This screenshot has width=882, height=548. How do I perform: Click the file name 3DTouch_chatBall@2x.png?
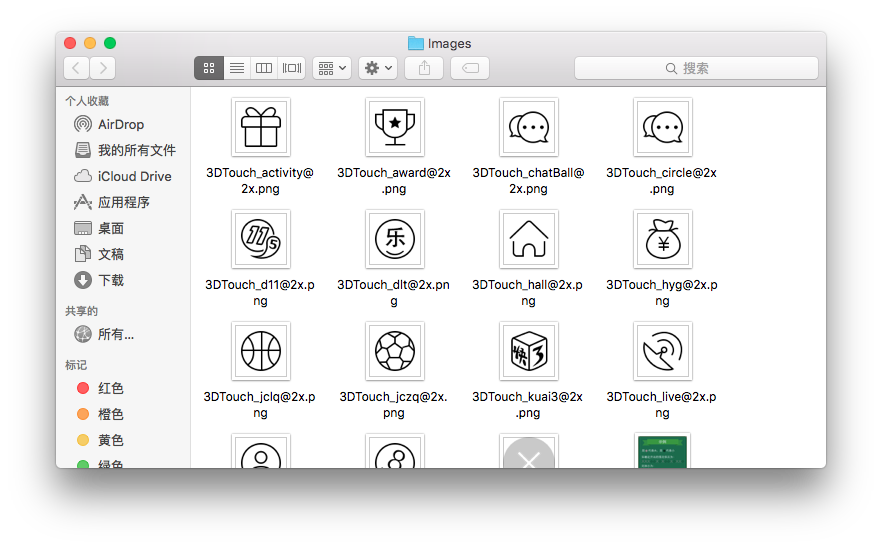pyautogui.click(x=528, y=181)
